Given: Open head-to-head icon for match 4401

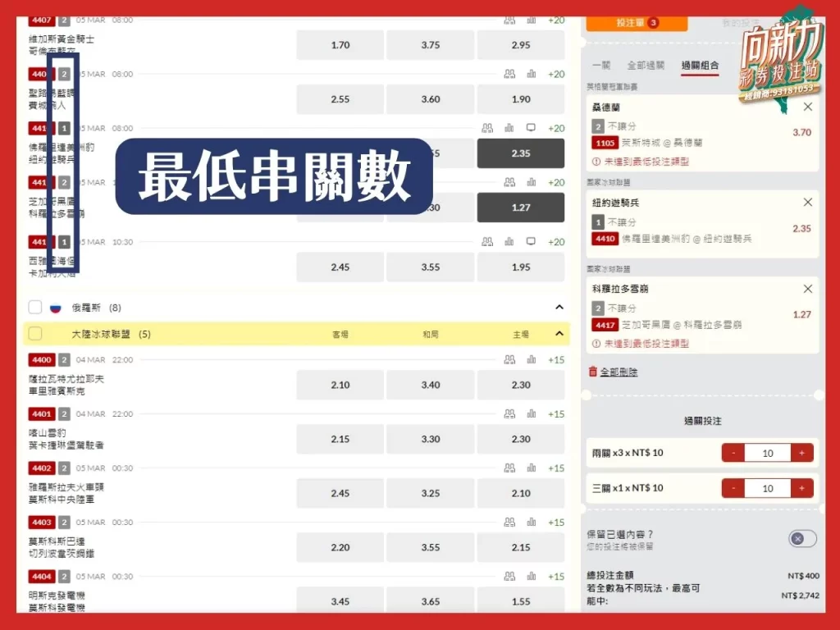Looking at the screenshot, I should (509, 414).
